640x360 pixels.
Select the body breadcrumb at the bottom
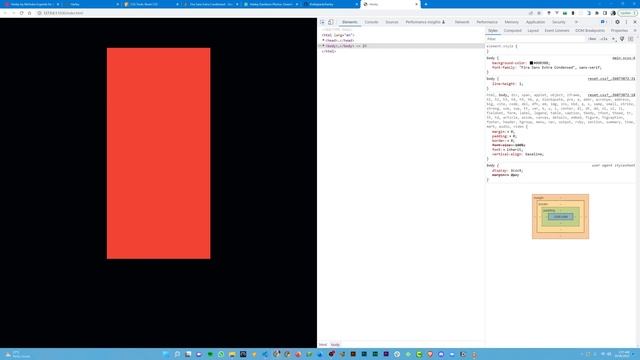tap(335, 345)
